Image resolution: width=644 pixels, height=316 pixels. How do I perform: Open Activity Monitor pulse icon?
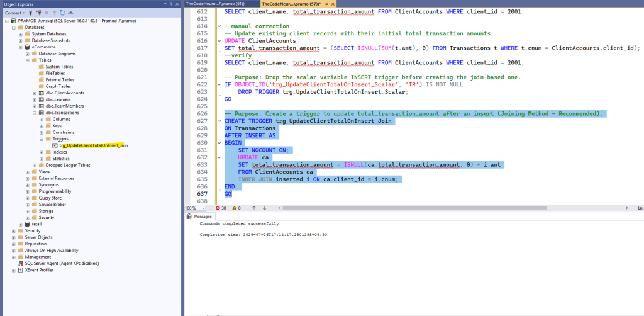point(70,13)
